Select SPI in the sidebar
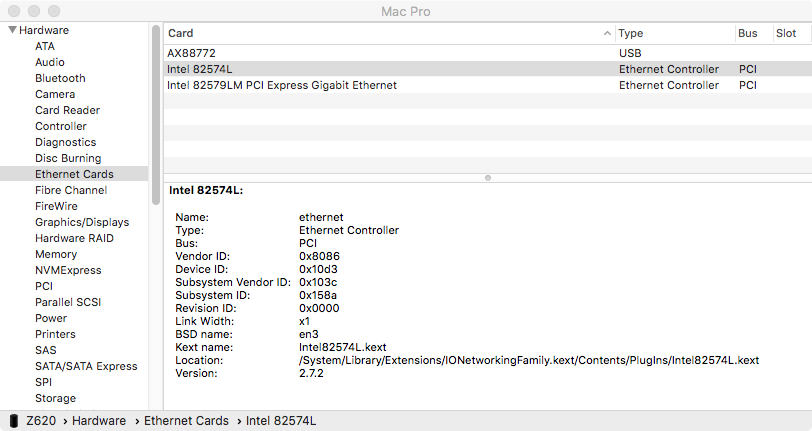The width and height of the screenshot is (812, 431). tap(44, 383)
